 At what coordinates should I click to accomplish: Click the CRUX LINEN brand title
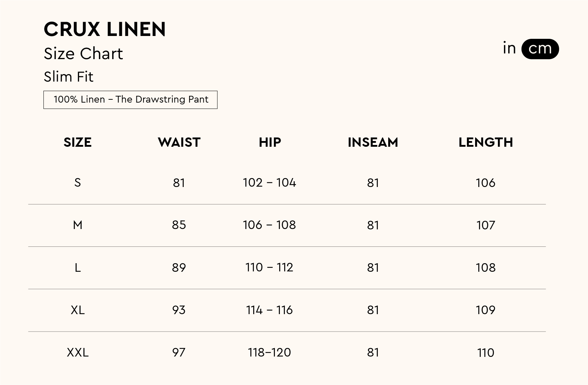tap(105, 29)
